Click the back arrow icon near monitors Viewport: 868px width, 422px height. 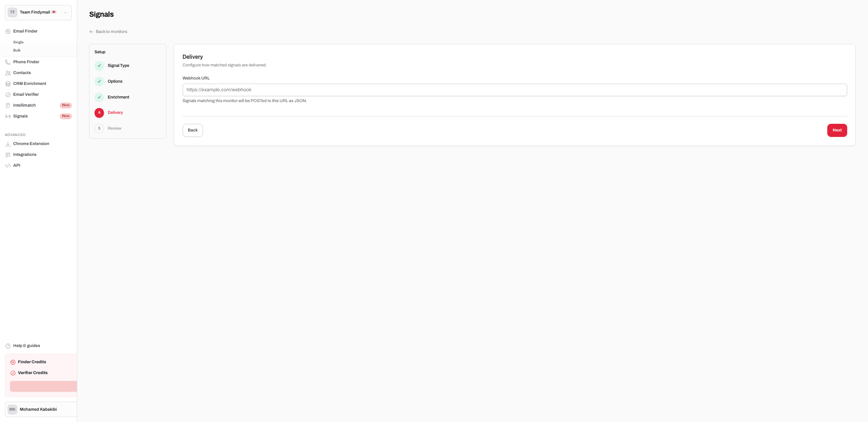(91, 32)
